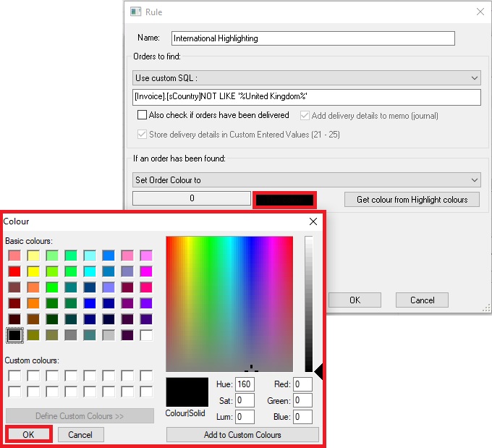
Task: Click the colour spectrum gradient area
Action: (x=229, y=304)
